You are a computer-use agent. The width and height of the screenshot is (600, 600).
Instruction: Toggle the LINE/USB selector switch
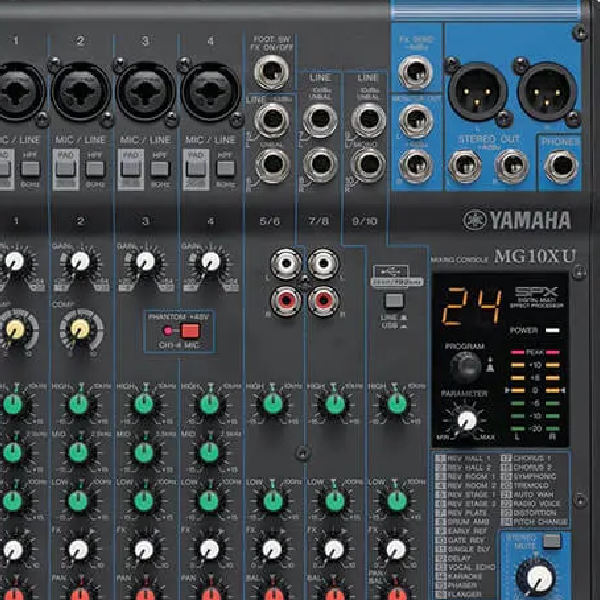[394, 301]
